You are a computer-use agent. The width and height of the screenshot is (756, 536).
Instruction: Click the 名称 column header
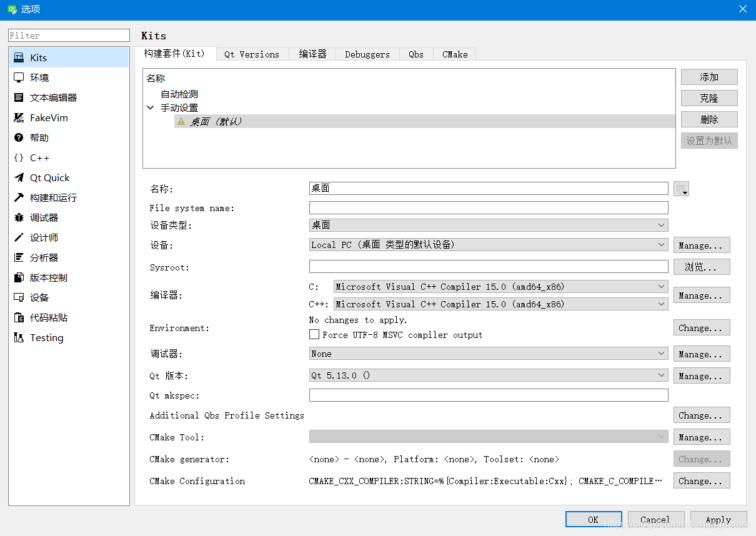(x=156, y=78)
